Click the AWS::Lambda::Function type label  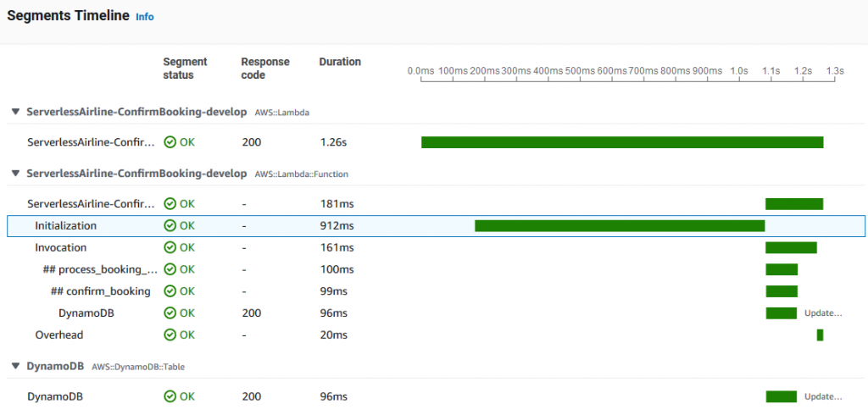coord(301,174)
